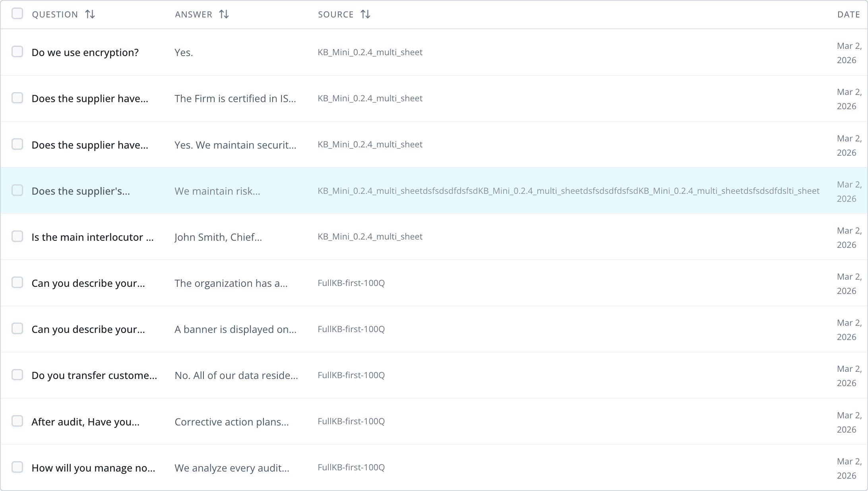Screen dimensions: 868x491
Task: Tick checkbox for 'Do we use encryption?' row
Action: pos(17,52)
